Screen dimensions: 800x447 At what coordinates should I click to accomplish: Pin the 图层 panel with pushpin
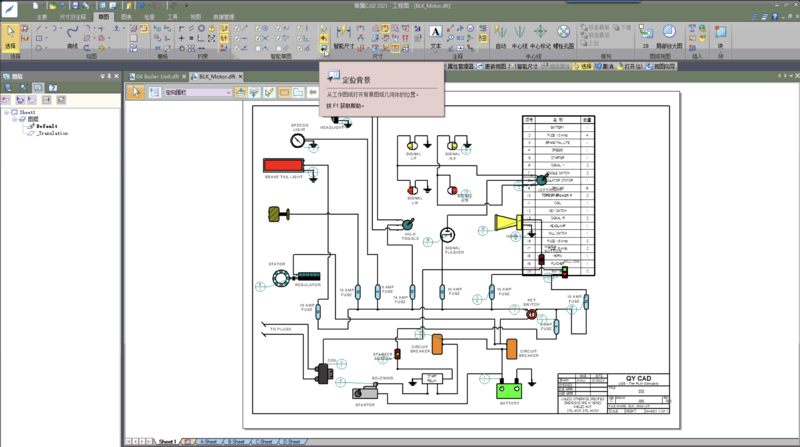pyautogui.click(x=109, y=74)
